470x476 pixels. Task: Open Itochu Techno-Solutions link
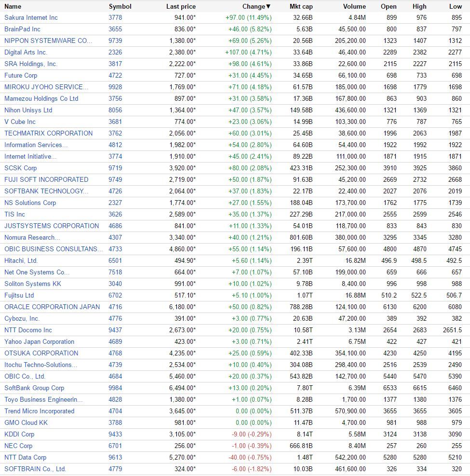40,365
